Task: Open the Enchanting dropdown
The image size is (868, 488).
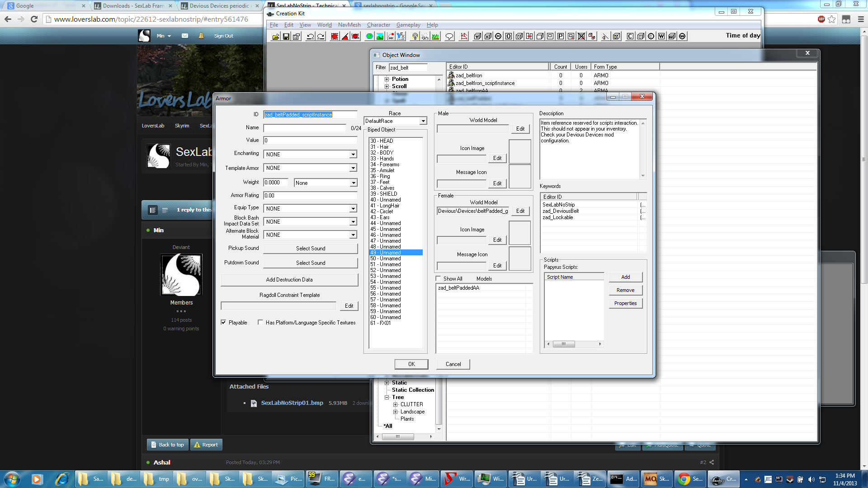Action: (353, 155)
